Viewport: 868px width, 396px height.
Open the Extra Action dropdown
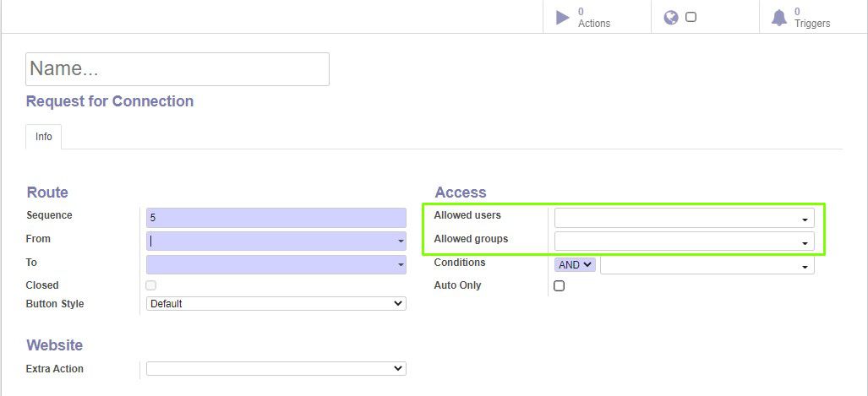[276, 368]
